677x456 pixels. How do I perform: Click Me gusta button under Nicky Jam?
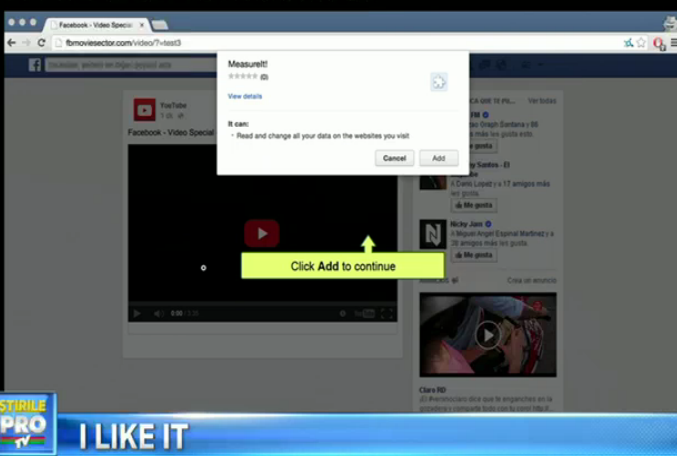[473, 255]
